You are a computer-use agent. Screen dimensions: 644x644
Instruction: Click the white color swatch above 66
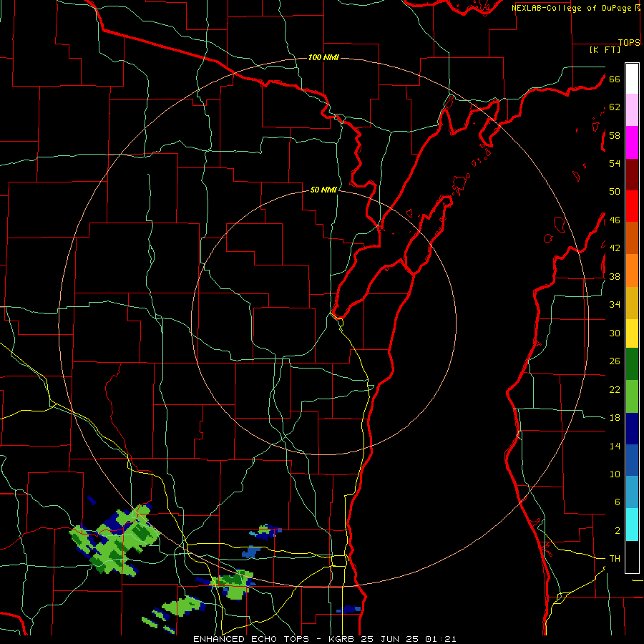click(632, 79)
